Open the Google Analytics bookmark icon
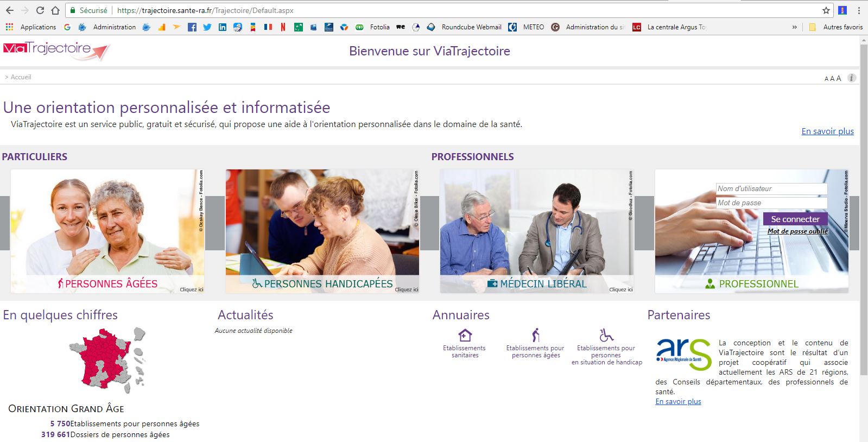 tap(161, 27)
